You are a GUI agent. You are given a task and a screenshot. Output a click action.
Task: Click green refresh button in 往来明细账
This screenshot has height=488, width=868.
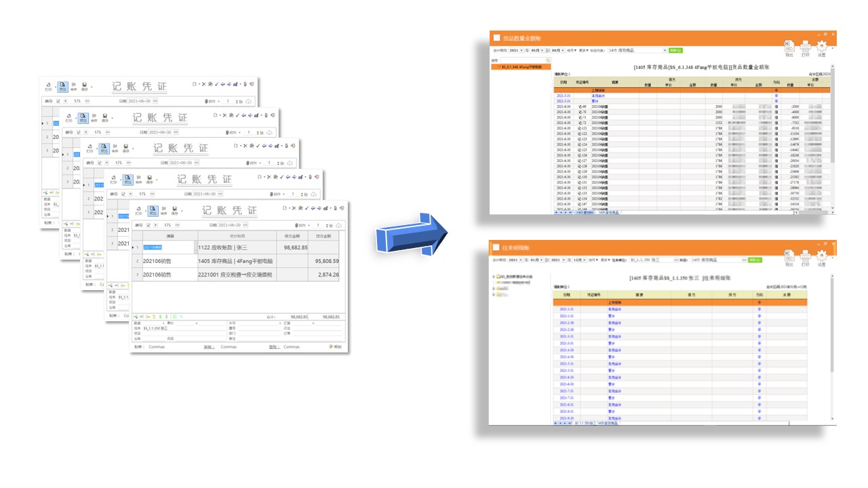coord(754,260)
